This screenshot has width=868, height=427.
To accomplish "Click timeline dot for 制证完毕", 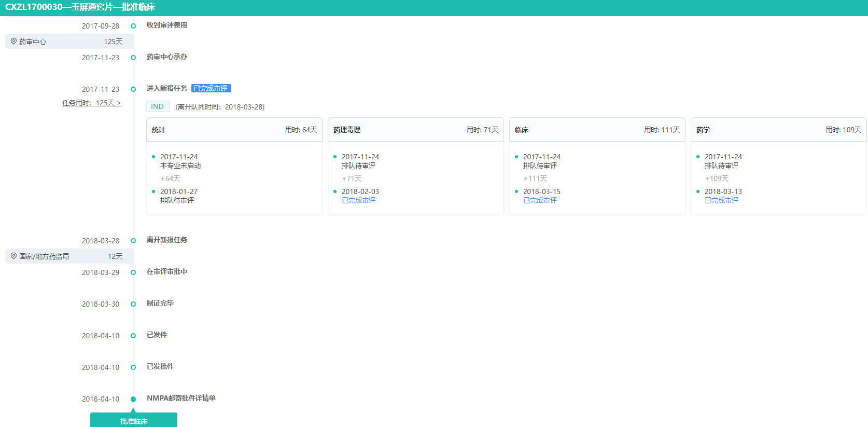I will (133, 304).
